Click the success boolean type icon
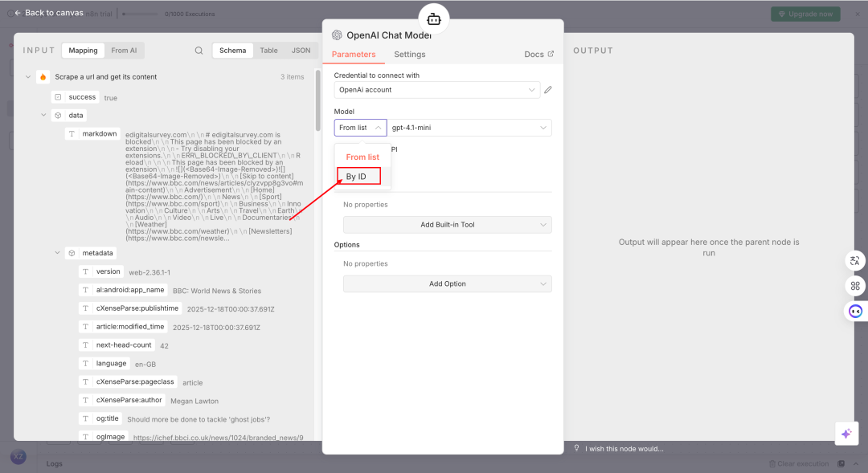The width and height of the screenshot is (868, 473). coord(58,97)
